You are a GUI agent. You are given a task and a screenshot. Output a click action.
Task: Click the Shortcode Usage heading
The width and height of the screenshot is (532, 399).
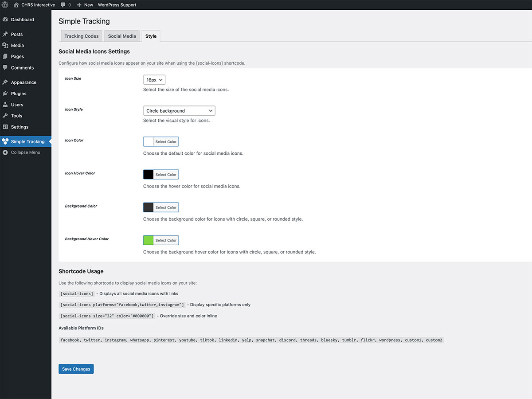pos(81,271)
